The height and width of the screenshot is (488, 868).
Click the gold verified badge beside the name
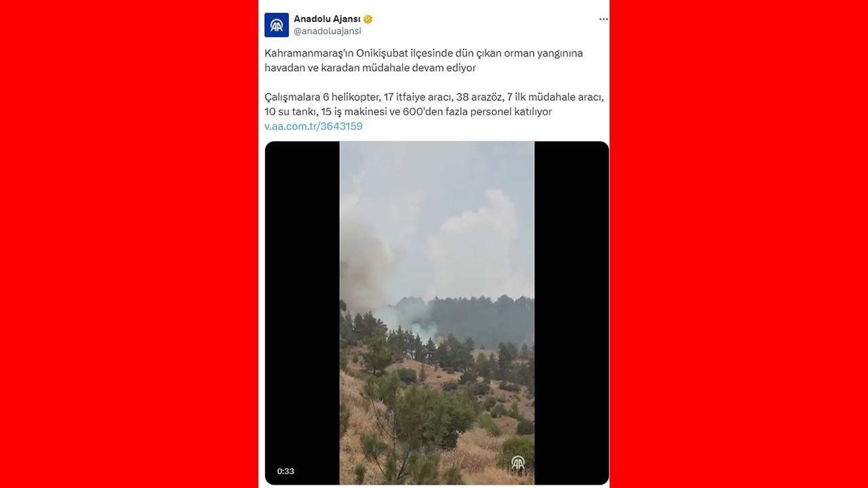coord(368,19)
